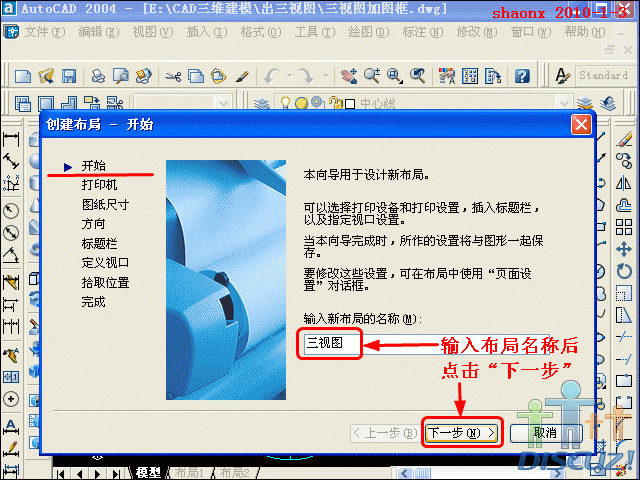The image size is (640, 480).
Task: Open the 修改(M) menu
Action: pyautogui.click(x=476, y=32)
